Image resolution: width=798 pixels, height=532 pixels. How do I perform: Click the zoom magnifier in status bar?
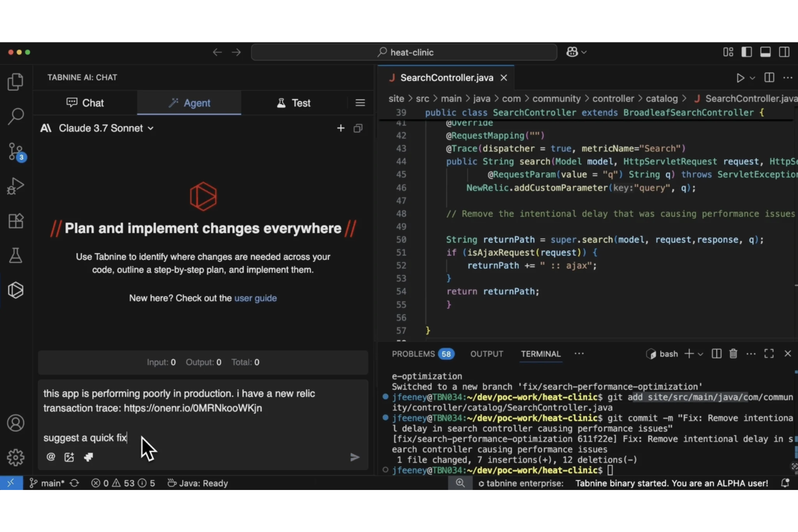460,483
